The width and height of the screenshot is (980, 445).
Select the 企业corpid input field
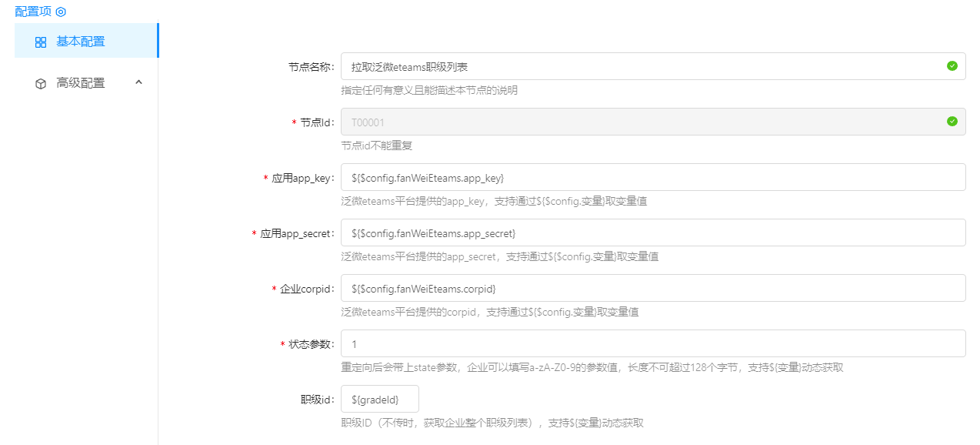[x=652, y=289]
